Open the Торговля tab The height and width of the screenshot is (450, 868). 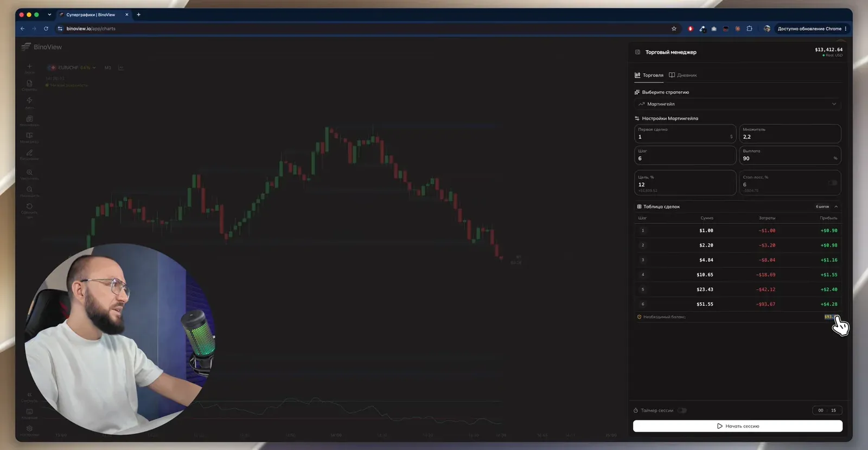tap(649, 75)
